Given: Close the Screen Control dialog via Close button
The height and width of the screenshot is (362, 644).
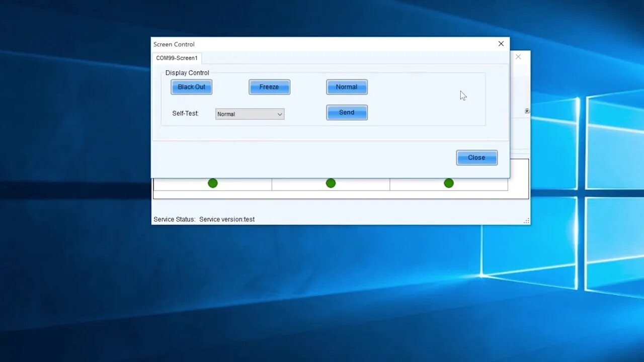Looking at the screenshot, I should coord(476,157).
